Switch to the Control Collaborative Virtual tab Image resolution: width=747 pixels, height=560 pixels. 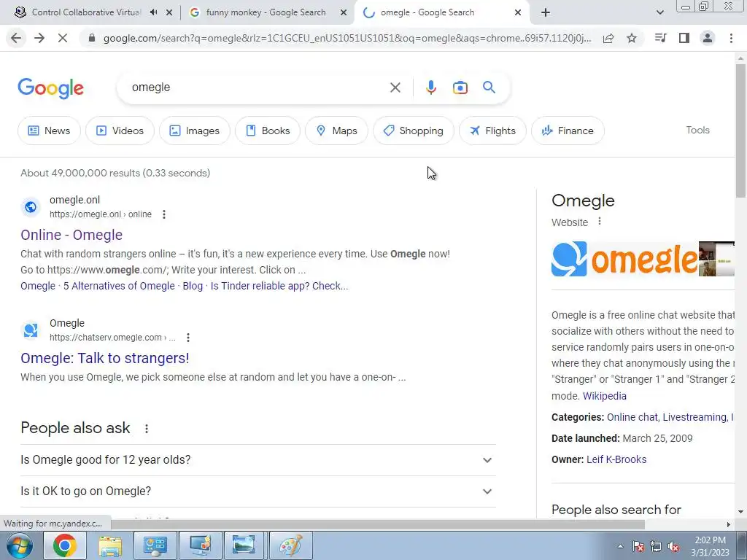coord(86,12)
